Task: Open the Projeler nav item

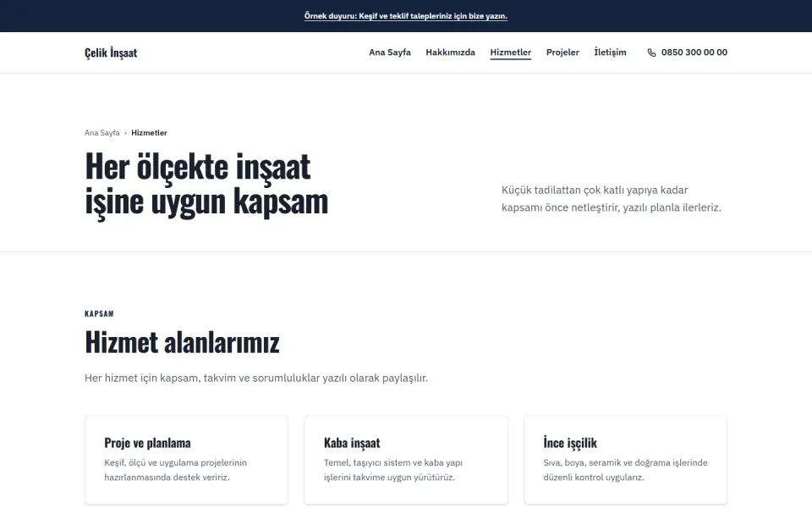Action: point(562,52)
